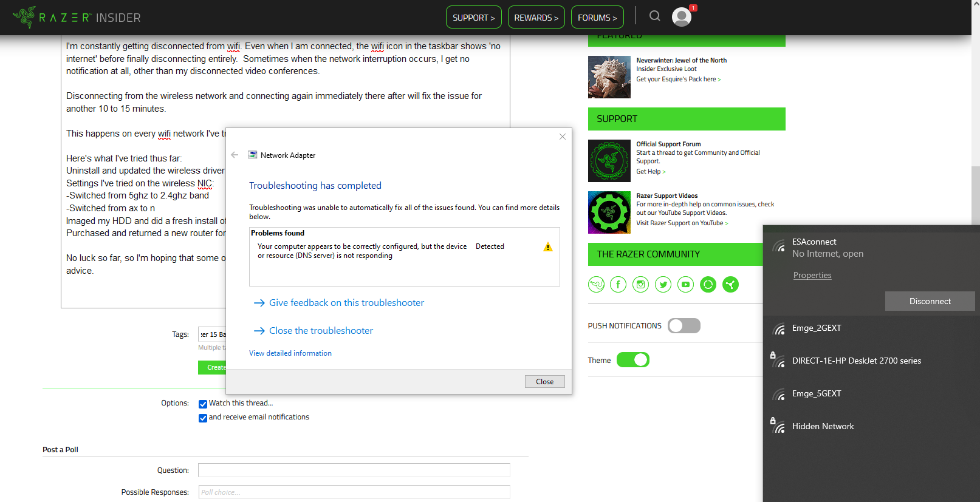Click the Official Support Forum title
The height and width of the screenshot is (502, 980).
[x=668, y=144]
